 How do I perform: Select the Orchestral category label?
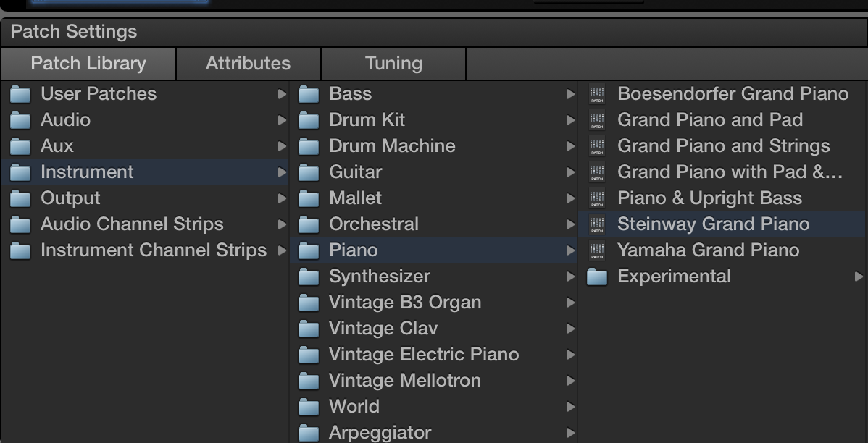[x=374, y=224]
